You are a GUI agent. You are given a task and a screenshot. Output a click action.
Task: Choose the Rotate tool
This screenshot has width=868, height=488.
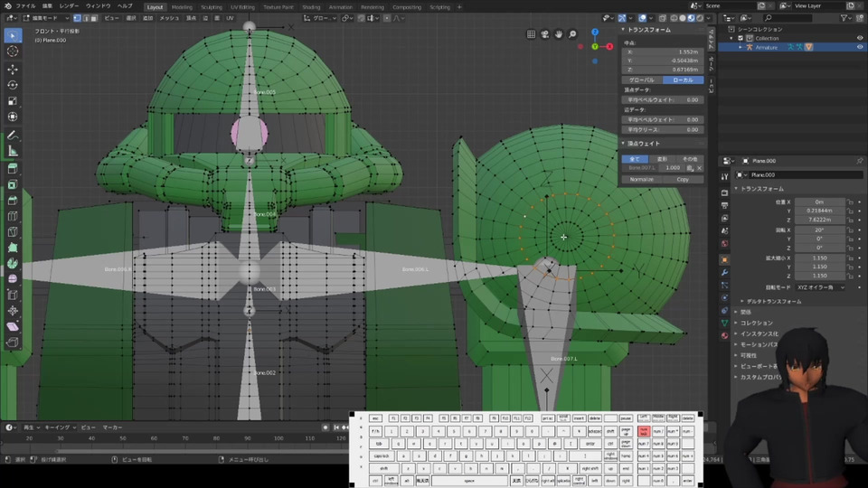pos(12,85)
